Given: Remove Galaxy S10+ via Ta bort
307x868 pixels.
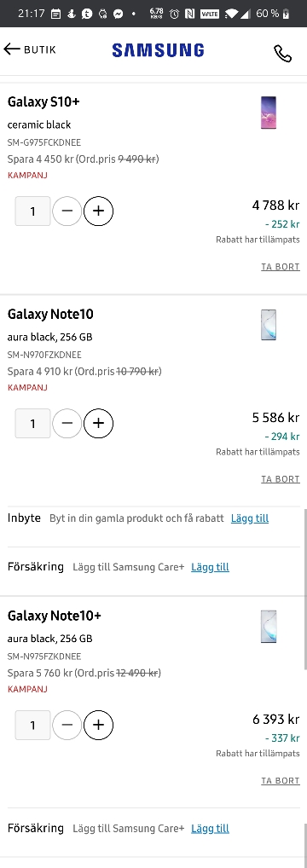Looking at the screenshot, I should tap(281, 267).
